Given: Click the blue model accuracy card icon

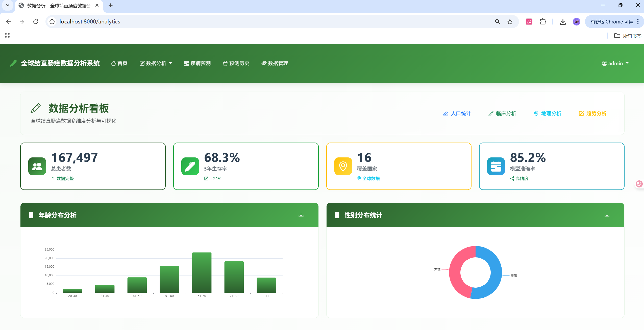Looking at the screenshot, I should coord(496,166).
